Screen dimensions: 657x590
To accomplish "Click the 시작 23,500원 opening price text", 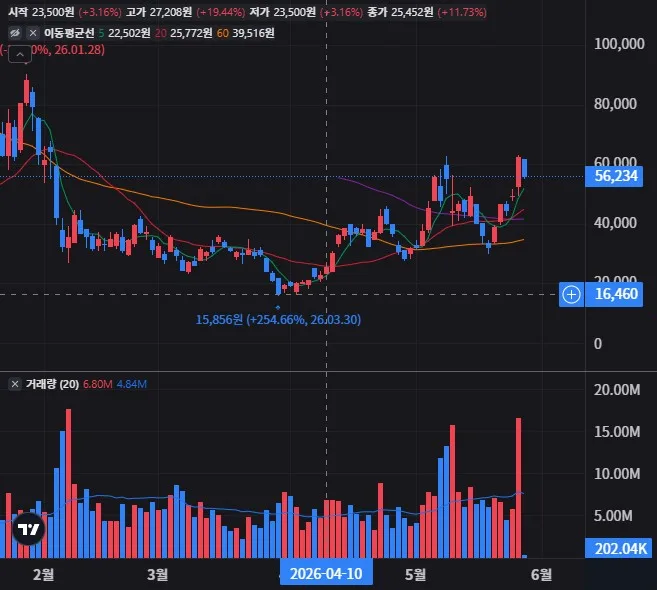I will (41, 12).
